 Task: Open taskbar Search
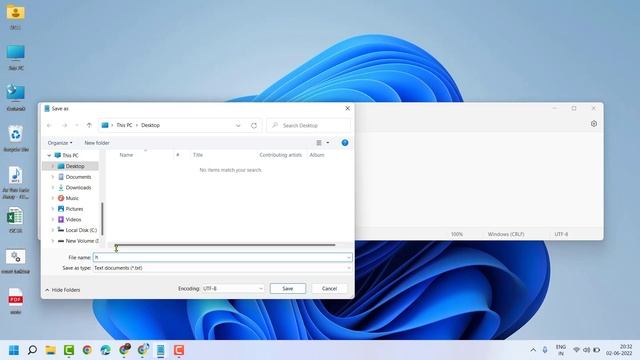pos(32,350)
